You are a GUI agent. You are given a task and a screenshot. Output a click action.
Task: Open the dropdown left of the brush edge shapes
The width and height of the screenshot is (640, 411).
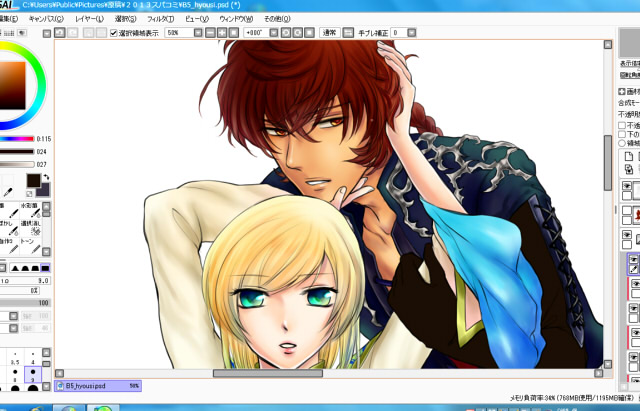click(x=2, y=268)
